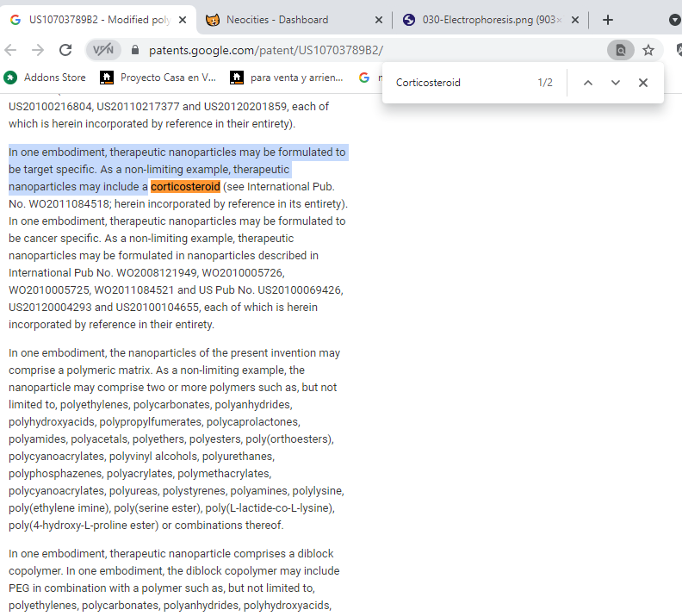Viewport: 682px width, 616px height.
Task: Close the US10703789B2 patent tab
Action: coord(182,20)
